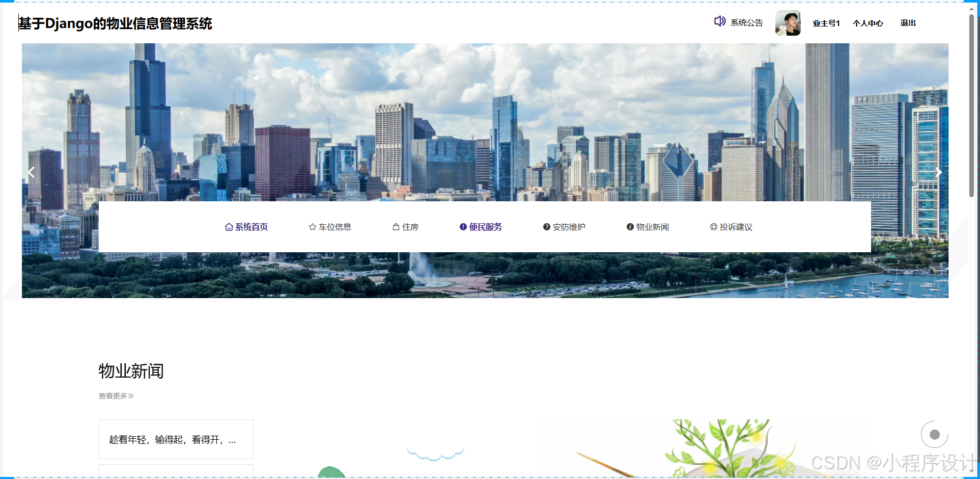Open 个人中心 personal center
This screenshot has width=980, height=479.
[868, 23]
